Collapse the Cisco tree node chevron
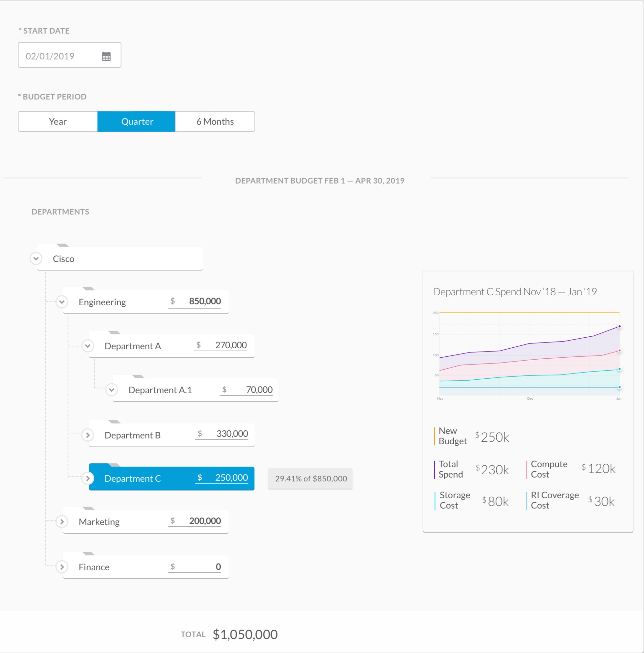 click(36, 258)
